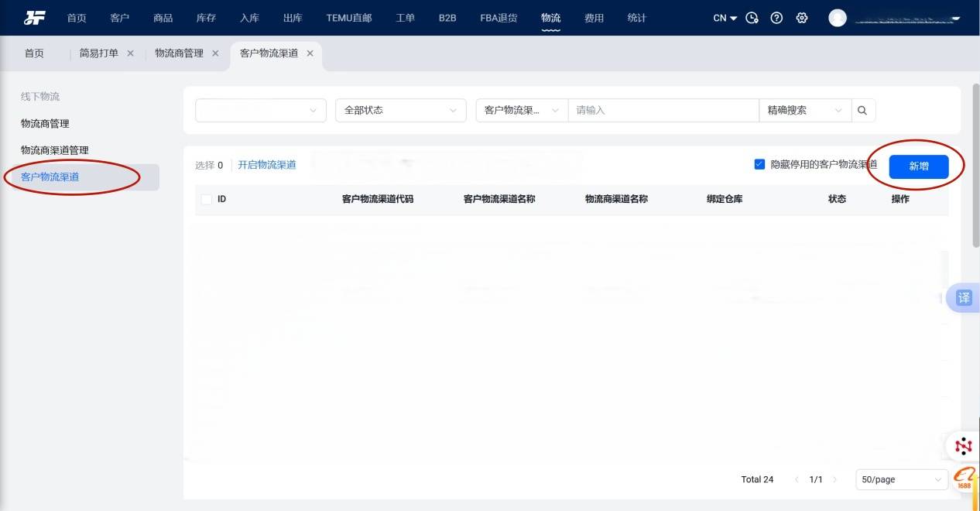Expand the 全部状态 dropdown
This screenshot has height=511, width=980.
click(400, 111)
